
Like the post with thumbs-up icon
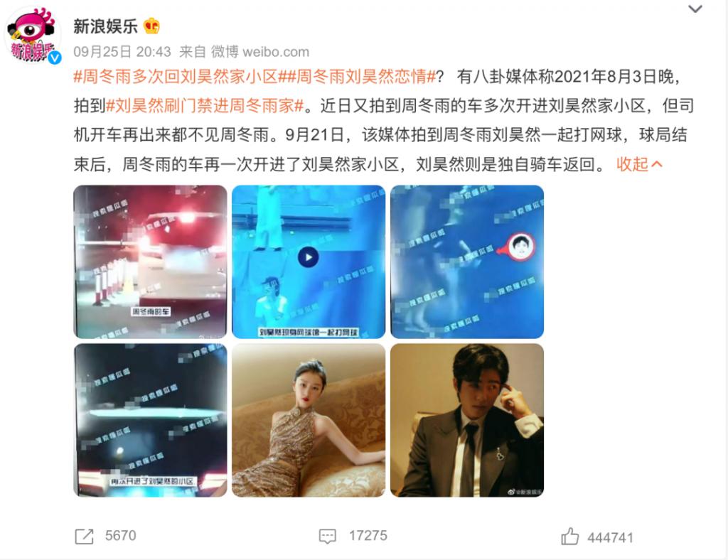[569, 537]
